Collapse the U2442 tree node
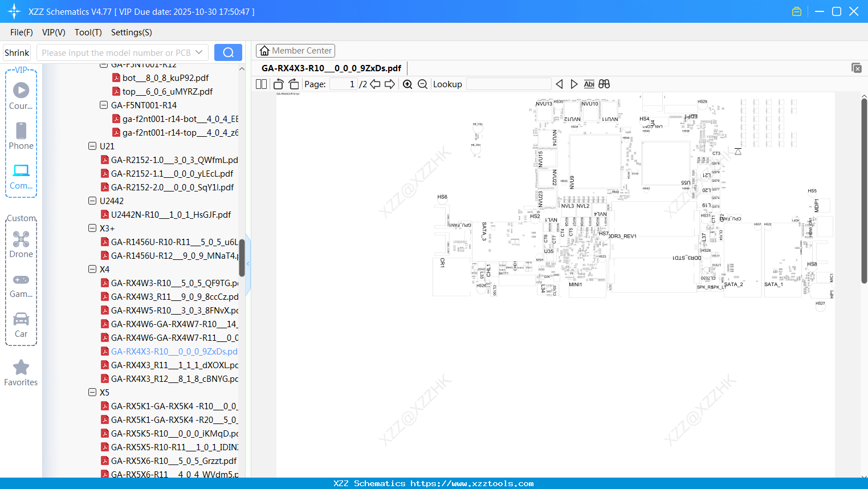The width and height of the screenshot is (868, 489). click(92, 201)
